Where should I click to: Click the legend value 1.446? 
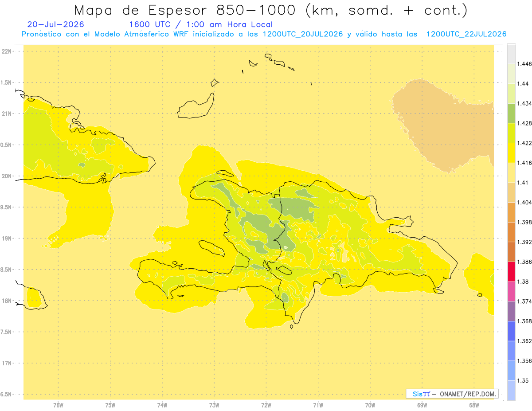tap(525, 64)
